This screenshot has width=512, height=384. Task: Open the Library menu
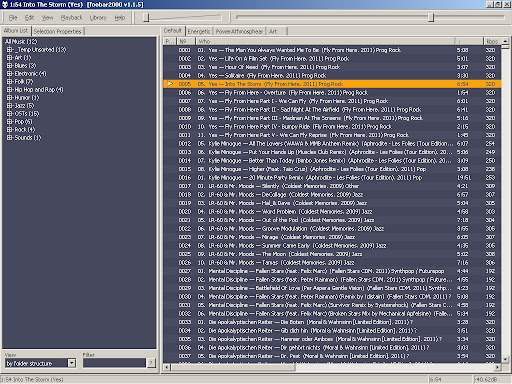tap(98, 18)
